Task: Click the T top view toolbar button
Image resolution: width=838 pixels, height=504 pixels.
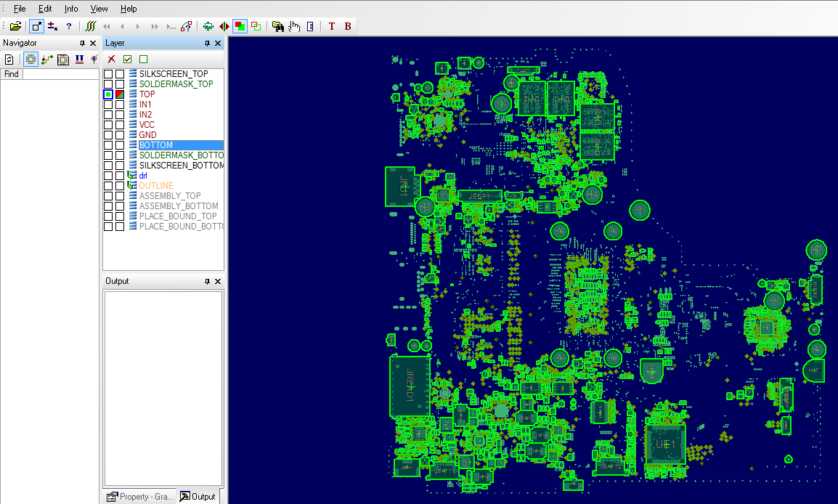Action: point(332,26)
